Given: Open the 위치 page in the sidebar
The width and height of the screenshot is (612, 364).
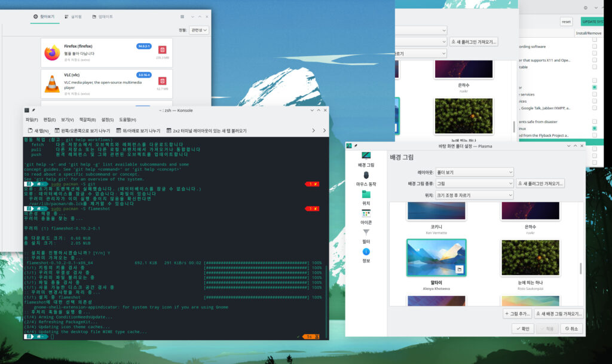Looking at the screenshot, I should point(366,198).
